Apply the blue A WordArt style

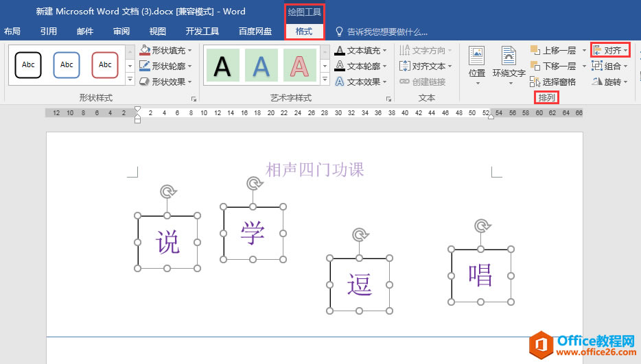click(x=261, y=65)
